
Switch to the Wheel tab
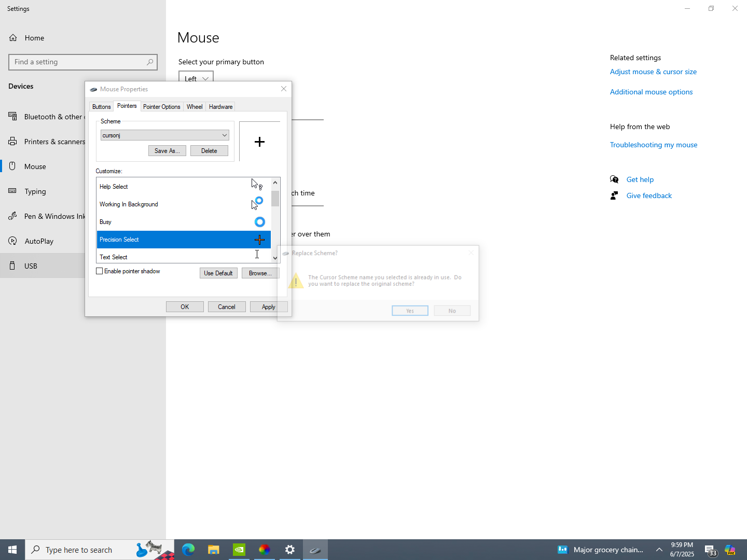195,107
